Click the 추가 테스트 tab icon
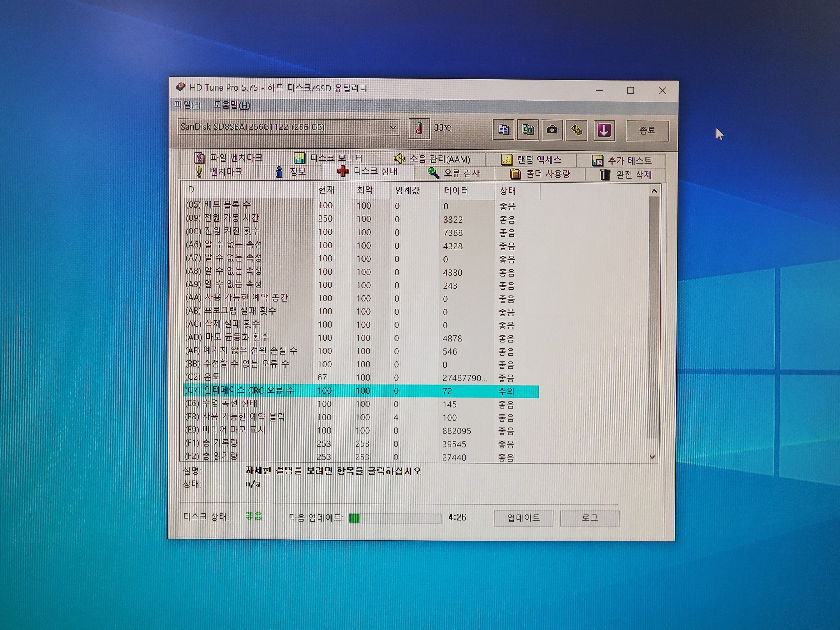840x630 pixels. coord(597,161)
